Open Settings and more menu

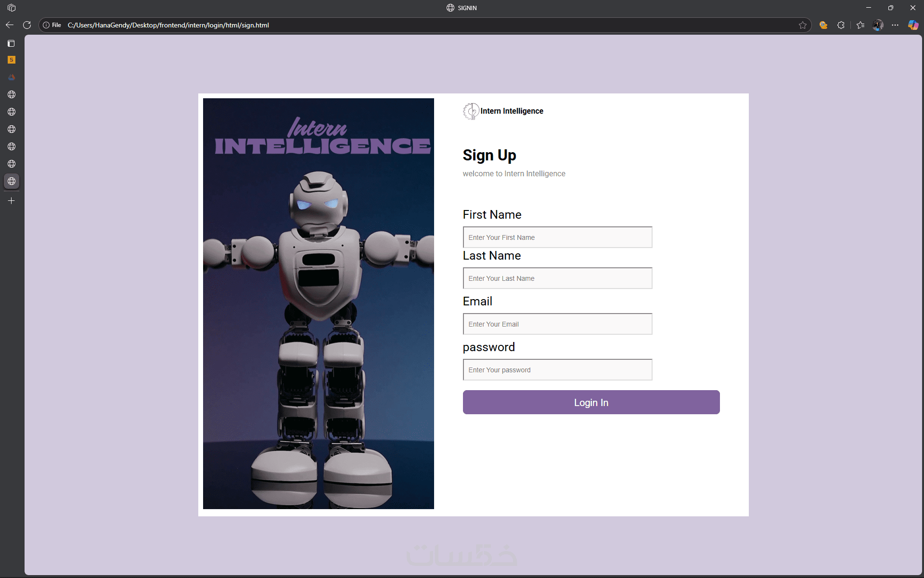click(x=895, y=25)
